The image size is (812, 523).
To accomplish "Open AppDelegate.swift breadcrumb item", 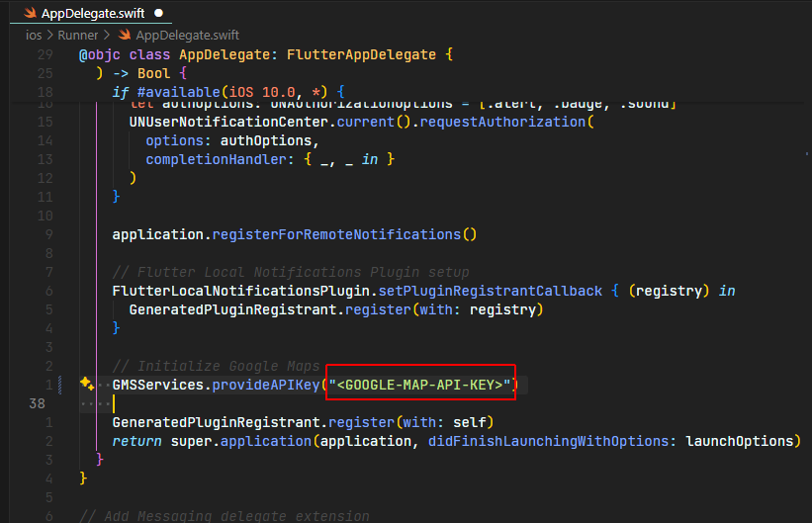I will click(x=188, y=36).
